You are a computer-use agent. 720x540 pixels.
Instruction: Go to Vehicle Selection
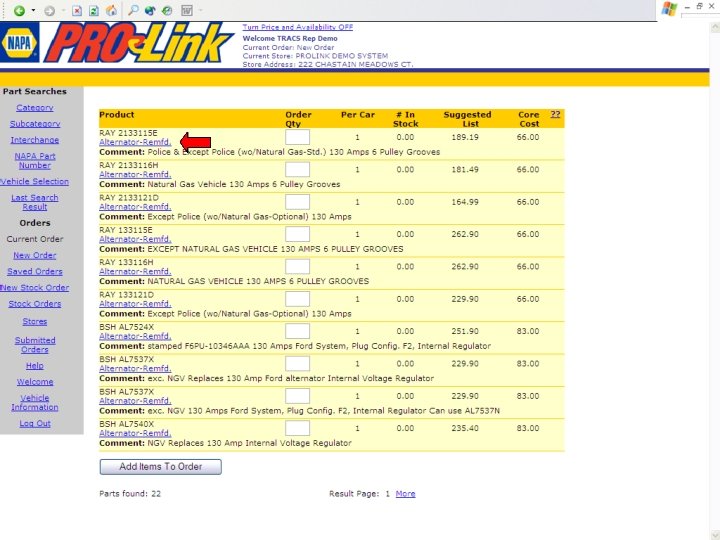pos(35,181)
